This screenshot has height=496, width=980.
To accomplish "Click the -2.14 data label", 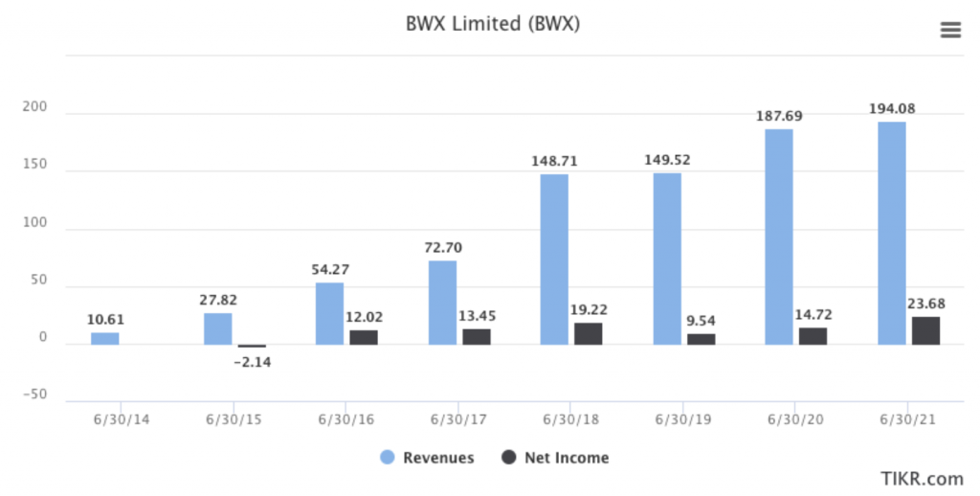I will tap(253, 362).
